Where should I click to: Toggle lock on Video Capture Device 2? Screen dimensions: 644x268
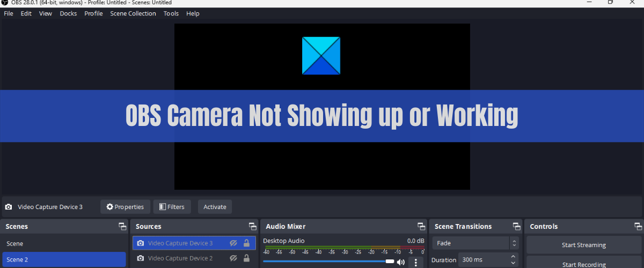246,258
